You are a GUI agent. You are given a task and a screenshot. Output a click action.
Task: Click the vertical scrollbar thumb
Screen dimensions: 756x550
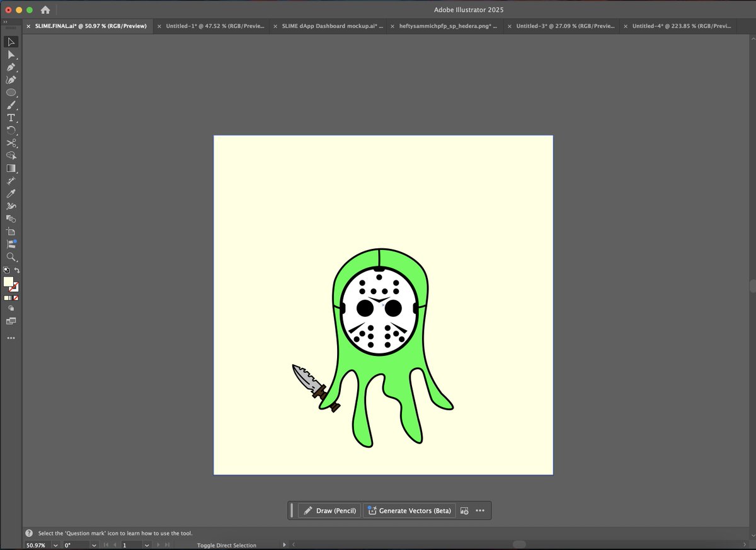click(752, 286)
